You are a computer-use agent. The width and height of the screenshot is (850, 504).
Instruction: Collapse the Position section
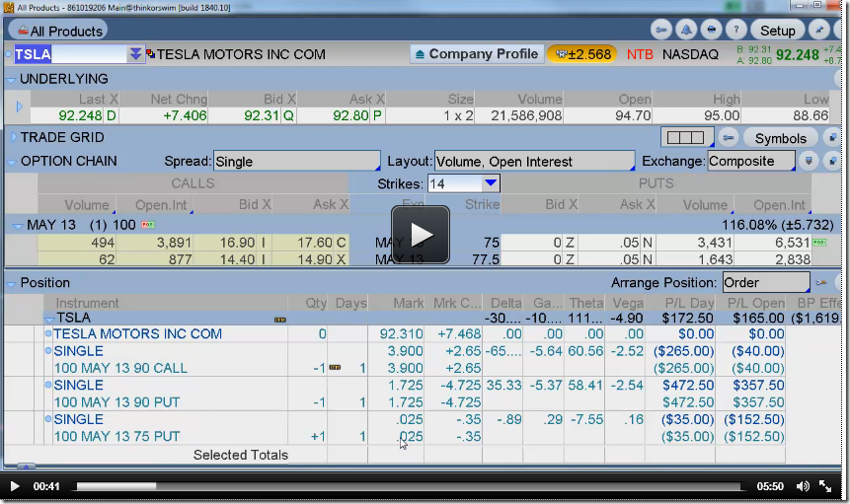click(11, 283)
